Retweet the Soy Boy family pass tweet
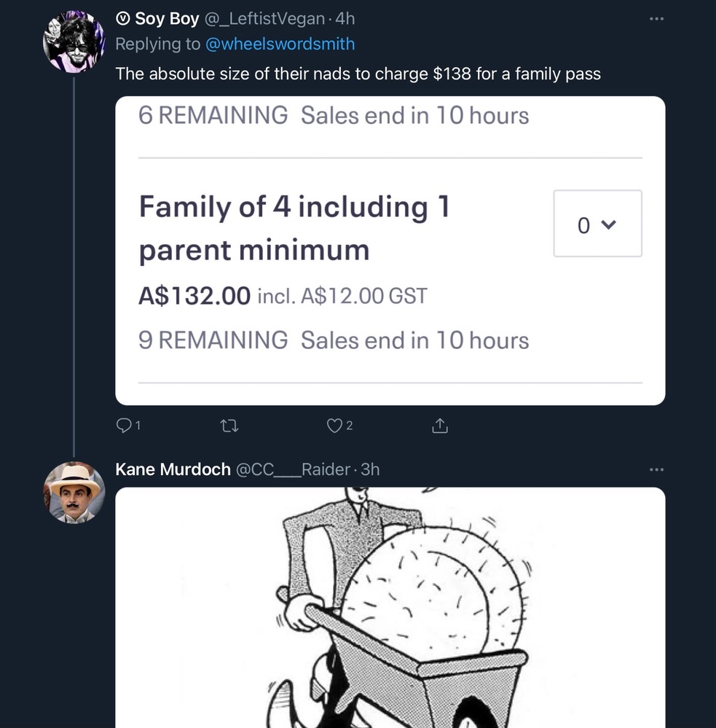The width and height of the screenshot is (716, 728). point(229,426)
